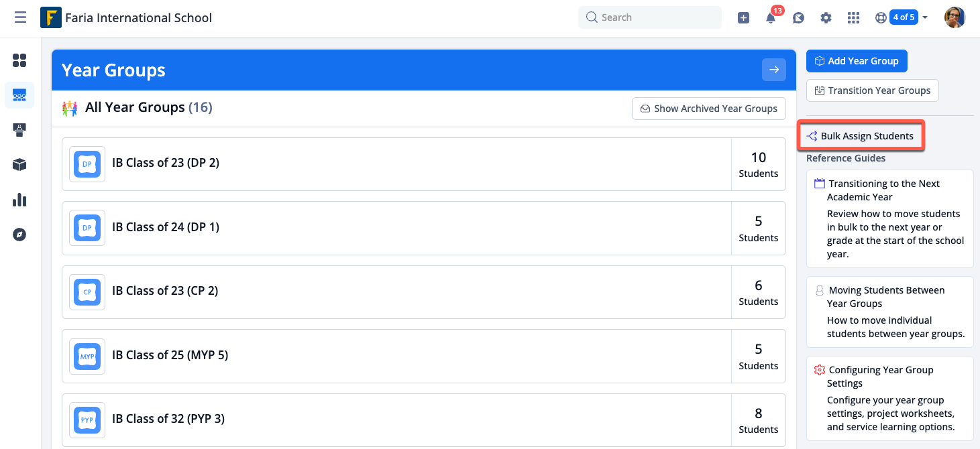The height and width of the screenshot is (449, 980).
Task: Click the quick add plus icon
Action: click(743, 18)
